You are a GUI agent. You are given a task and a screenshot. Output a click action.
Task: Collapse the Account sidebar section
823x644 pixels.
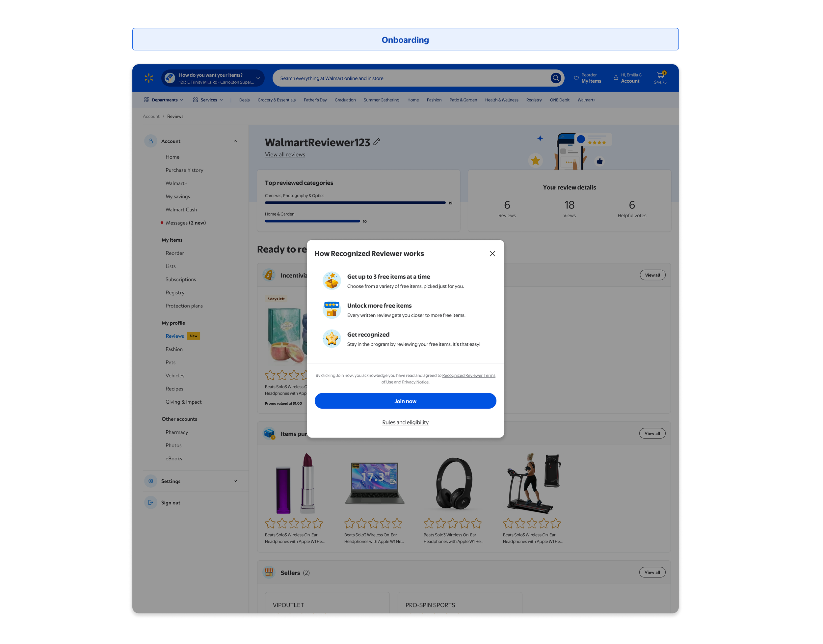coord(235,141)
